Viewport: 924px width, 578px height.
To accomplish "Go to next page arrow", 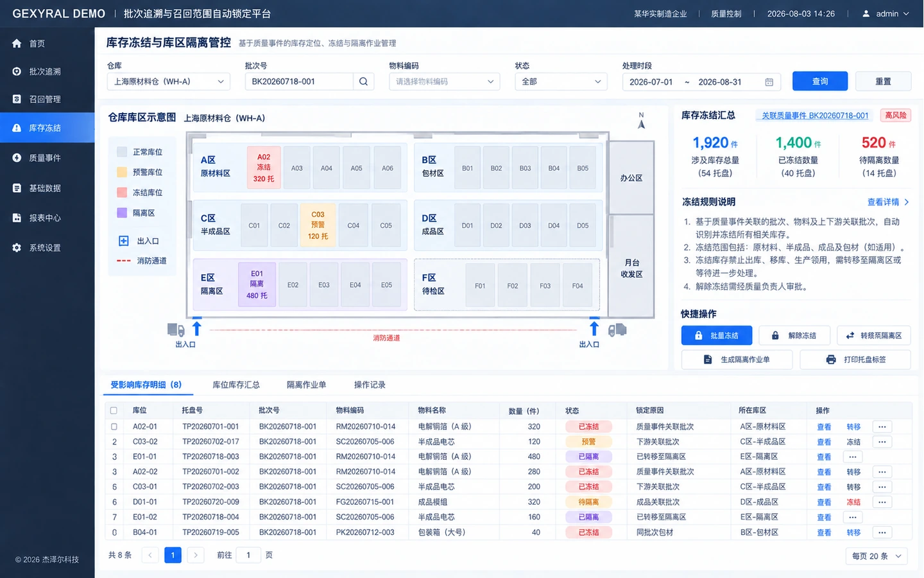I will (196, 555).
